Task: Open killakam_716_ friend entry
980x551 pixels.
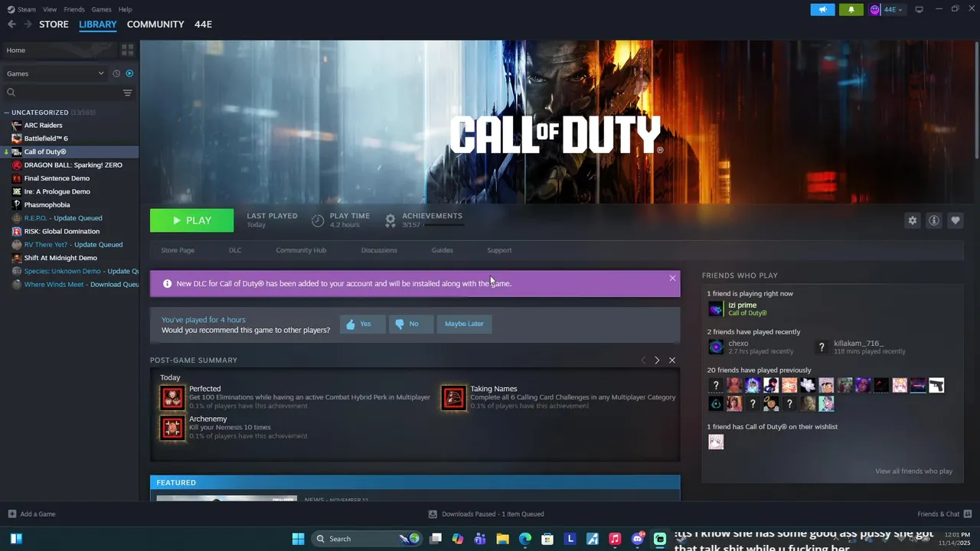Action: coord(861,347)
